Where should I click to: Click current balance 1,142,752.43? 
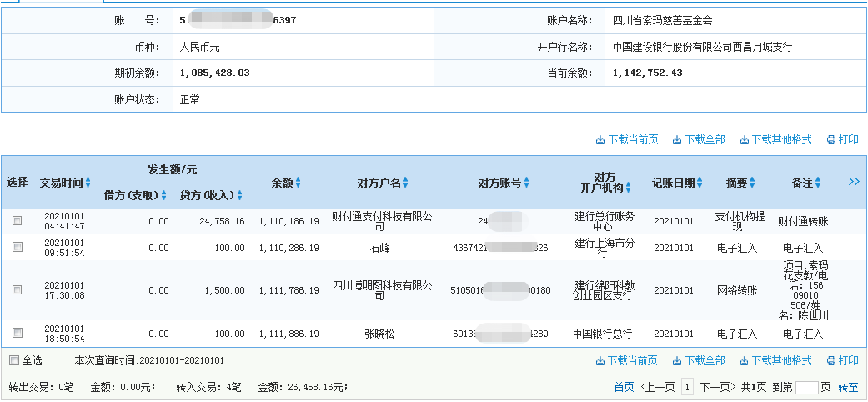point(648,73)
